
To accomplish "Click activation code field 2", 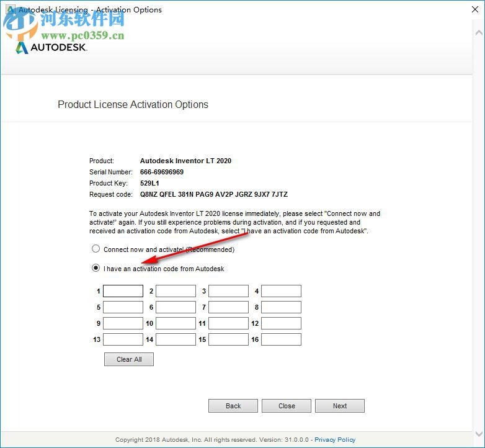I will pyautogui.click(x=176, y=291).
